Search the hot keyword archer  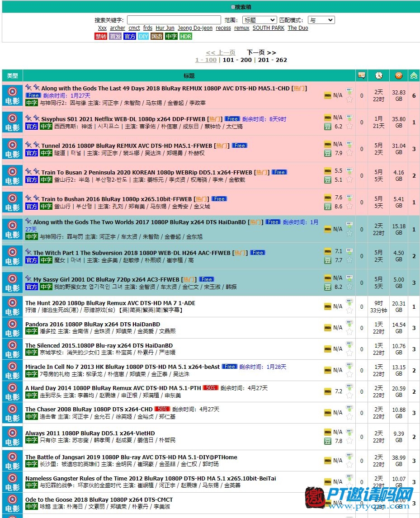click(x=118, y=28)
